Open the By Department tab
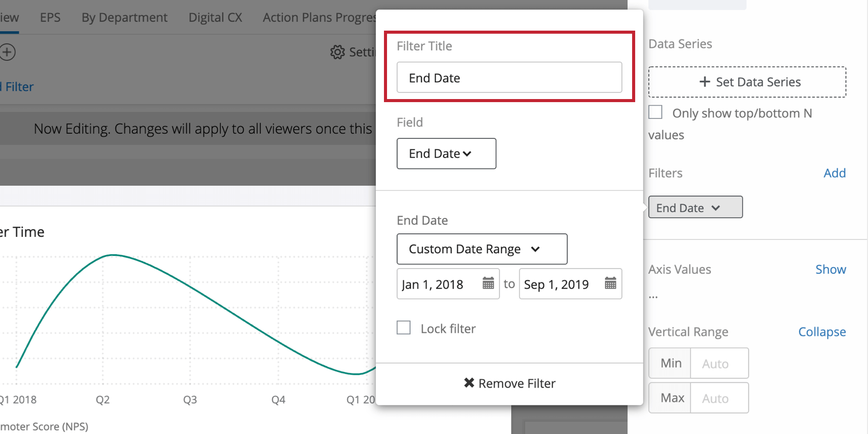Screen dimensions: 868x434 tap(125, 17)
